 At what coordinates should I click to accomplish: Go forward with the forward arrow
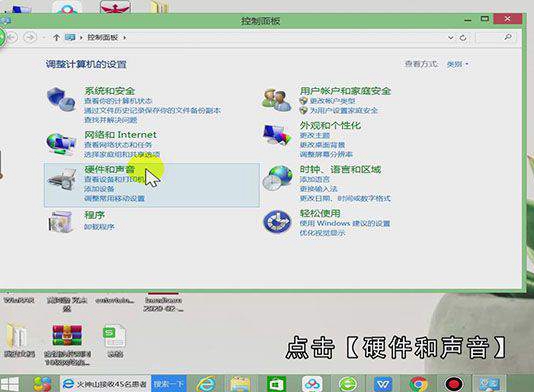(x=30, y=37)
